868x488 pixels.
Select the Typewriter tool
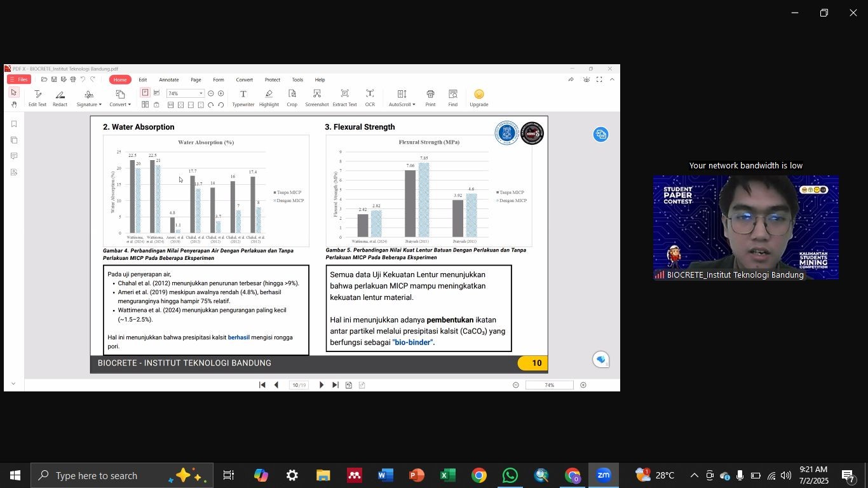243,98
